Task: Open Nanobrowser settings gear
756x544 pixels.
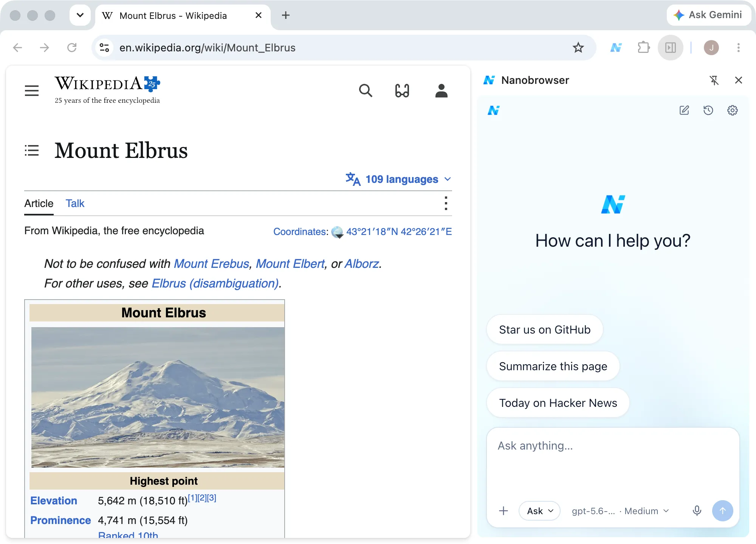Action: click(x=733, y=110)
